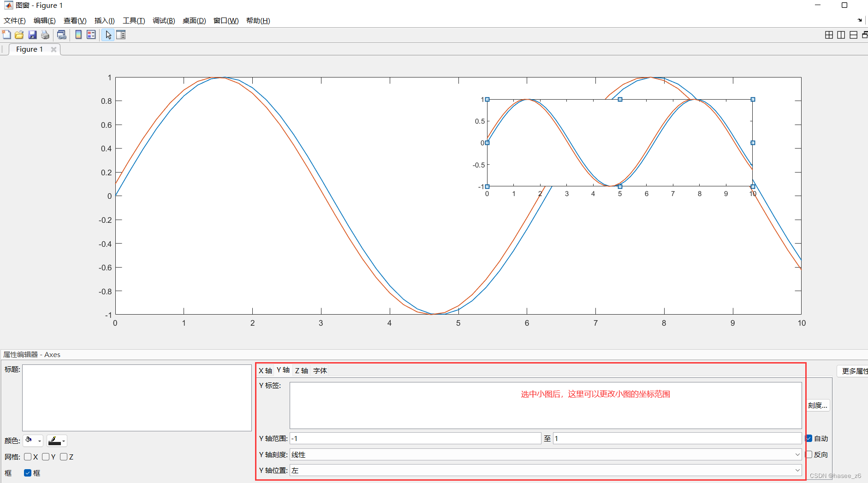Click the Save Figure floppy icon
Viewport: 868px width, 483px height.
[32, 35]
